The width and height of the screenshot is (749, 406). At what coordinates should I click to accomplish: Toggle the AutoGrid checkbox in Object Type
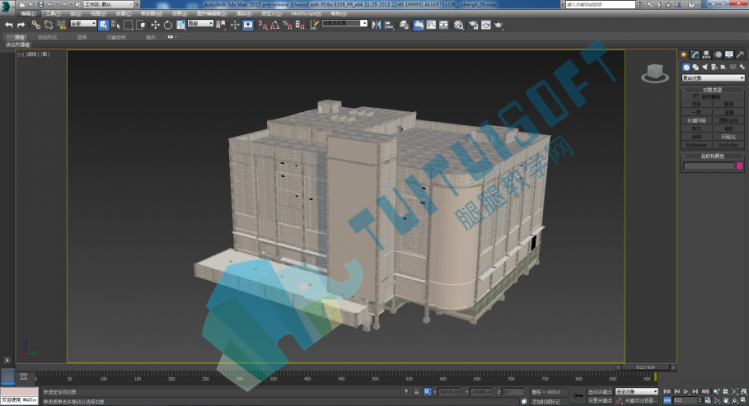(x=696, y=97)
